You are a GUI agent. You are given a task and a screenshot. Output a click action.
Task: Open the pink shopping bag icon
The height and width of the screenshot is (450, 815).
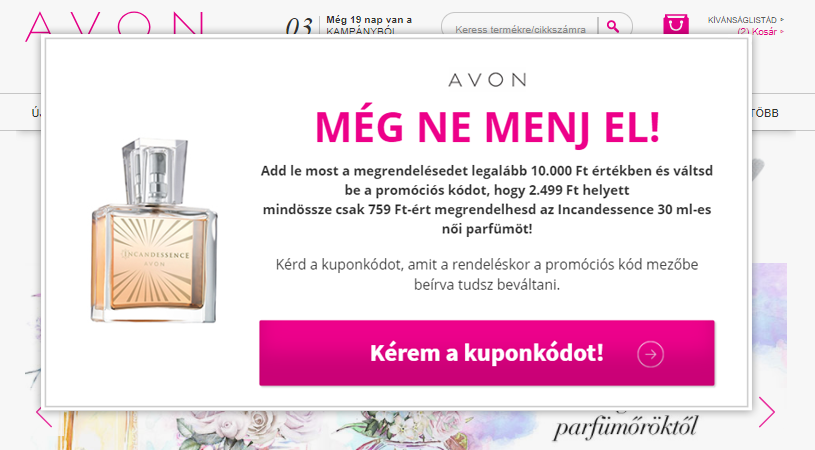point(676,24)
